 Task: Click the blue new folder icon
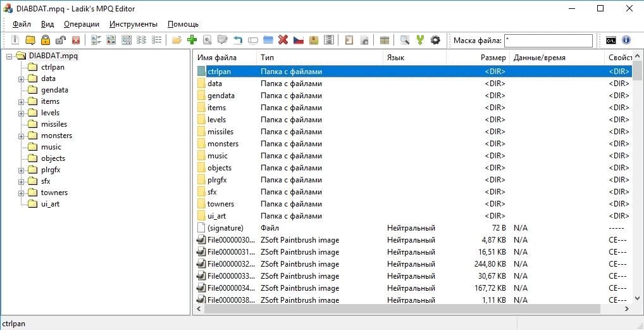coord(268,40)
